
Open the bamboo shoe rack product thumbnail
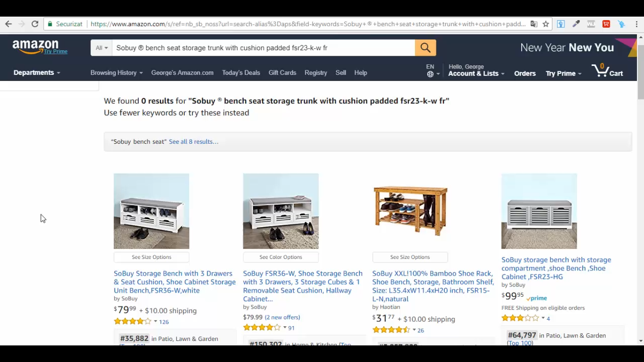tap(410, 211)
